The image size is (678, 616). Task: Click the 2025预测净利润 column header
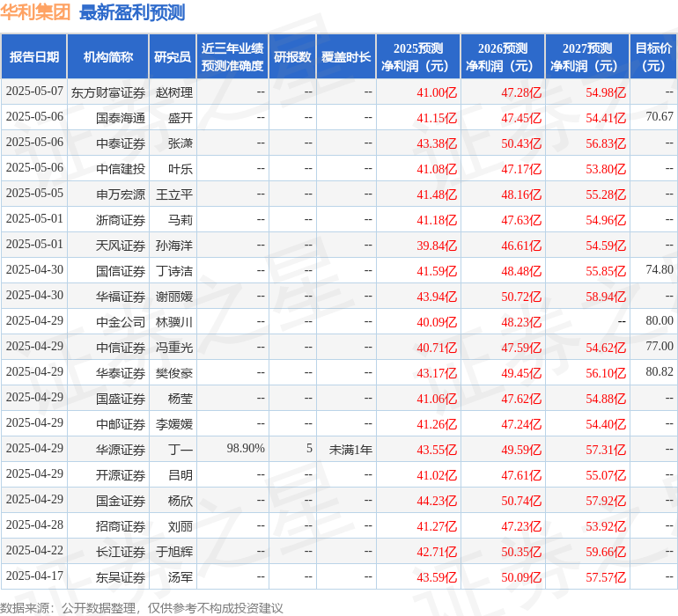tap(418, 57)
